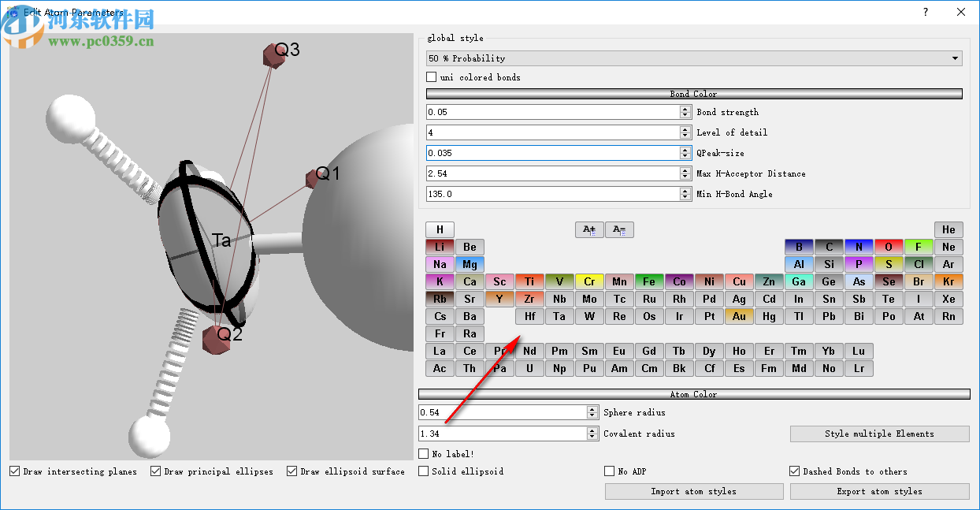The height and width of the screenshot is (510, 980).
Task: Choose the helium He element
Action: (948, 229)
